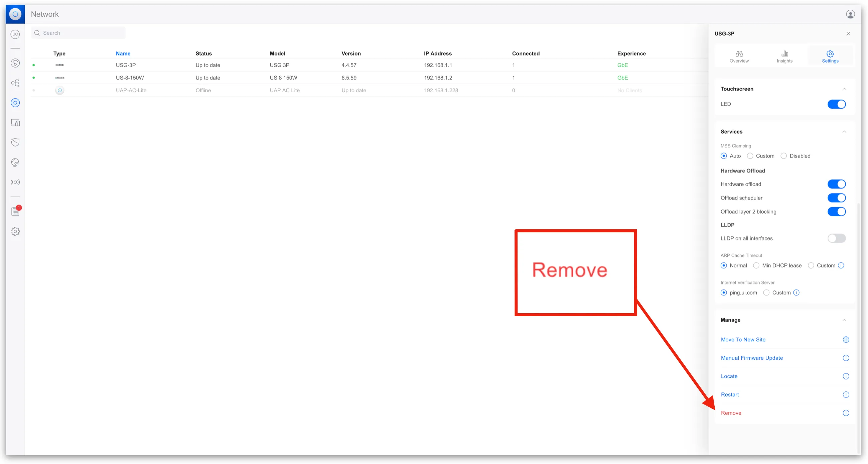Switch to the Overview tab
The image size is (868, 464).
(x=739, y=56)
